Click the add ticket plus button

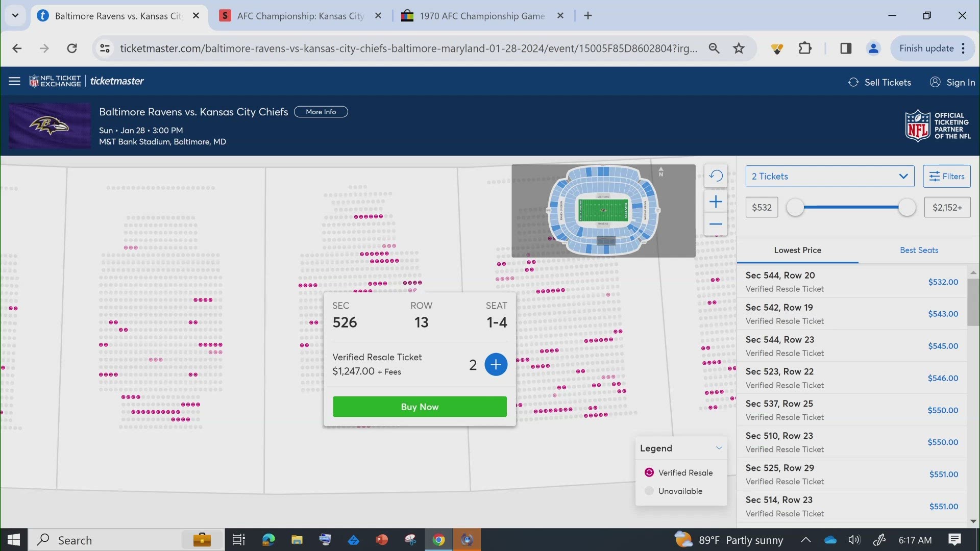point(496,365)
